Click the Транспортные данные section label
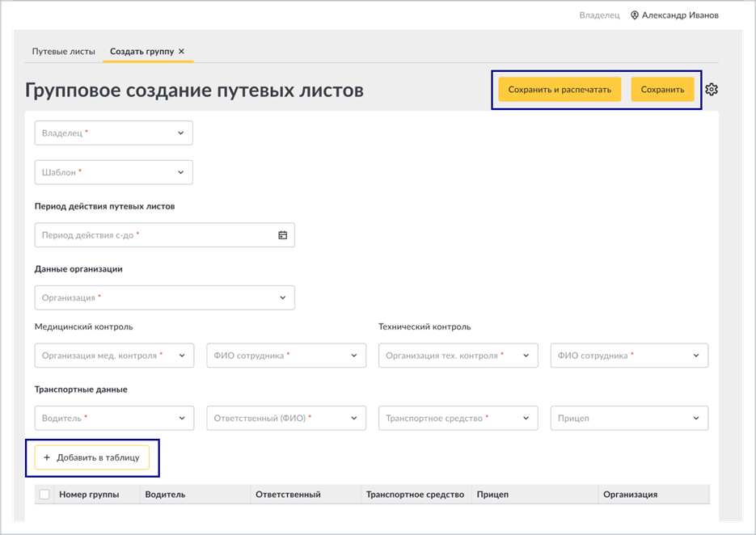The image size is (756, 535). tap(81, 390)
